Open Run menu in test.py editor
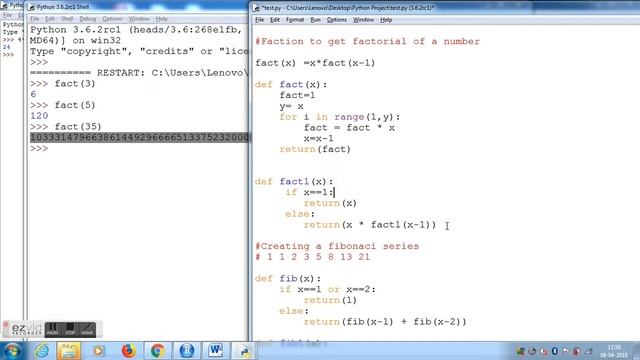 pyautogui.click(x=315, y=20)
